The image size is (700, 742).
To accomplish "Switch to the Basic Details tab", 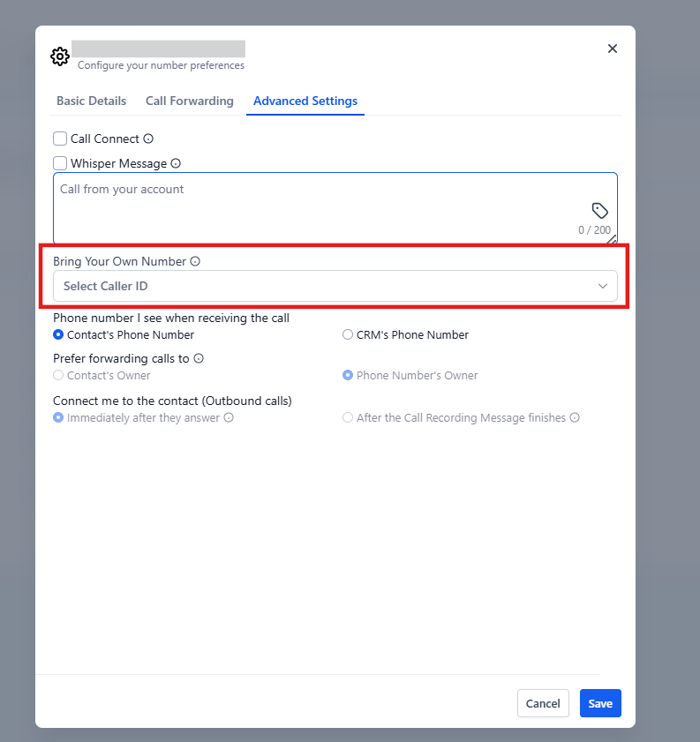I will [x=91, y=101].
